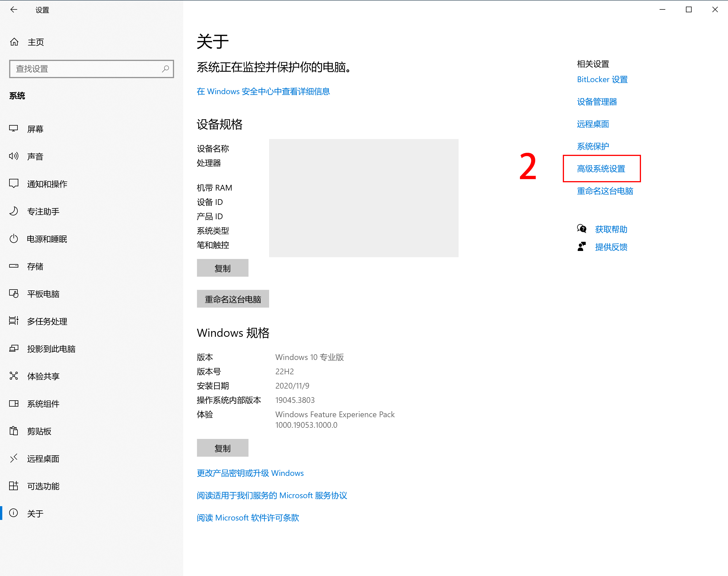The image size is (728, 576).
Task: Click the Clipboard icon in sidebar
Action: click(x=14, y=431)
